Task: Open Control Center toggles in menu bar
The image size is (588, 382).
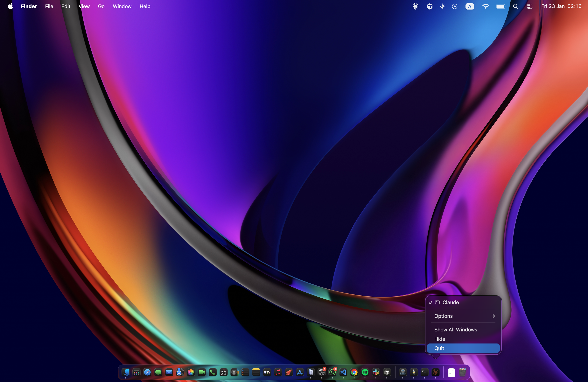Action: 529,6
